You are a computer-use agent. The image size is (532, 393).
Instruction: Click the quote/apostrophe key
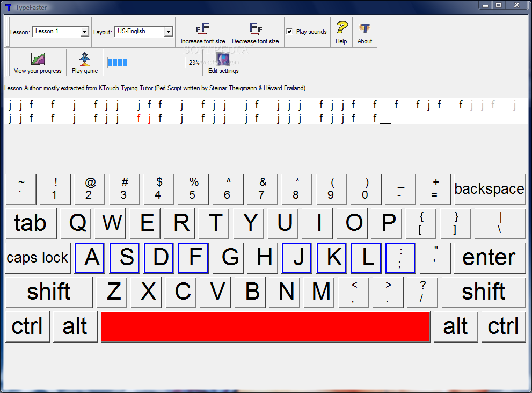pyautogui.click(x=435, y=258)
